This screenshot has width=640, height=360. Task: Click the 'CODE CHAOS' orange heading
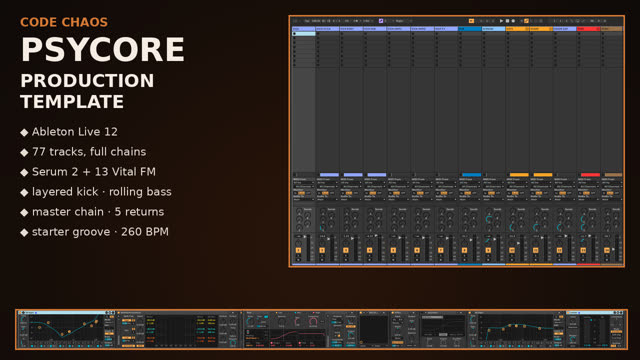pos(64,22)
